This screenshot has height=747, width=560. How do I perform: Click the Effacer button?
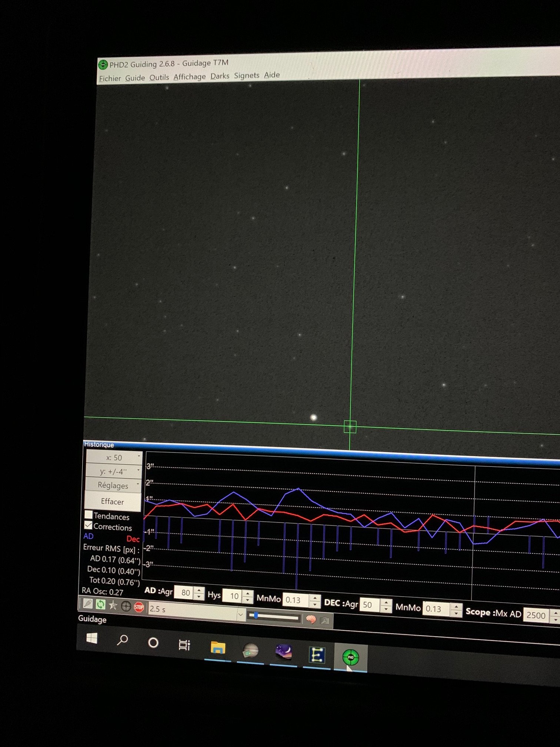coord(113,501)
